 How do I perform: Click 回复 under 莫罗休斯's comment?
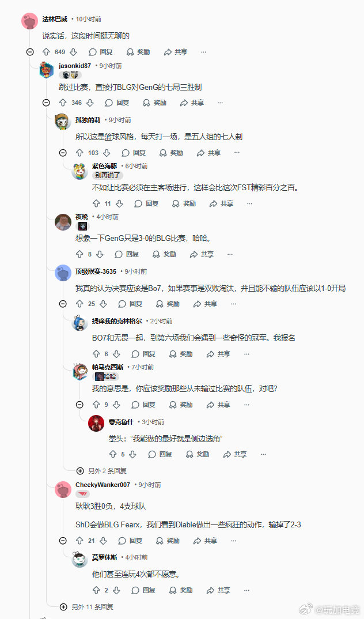[143, 590]
